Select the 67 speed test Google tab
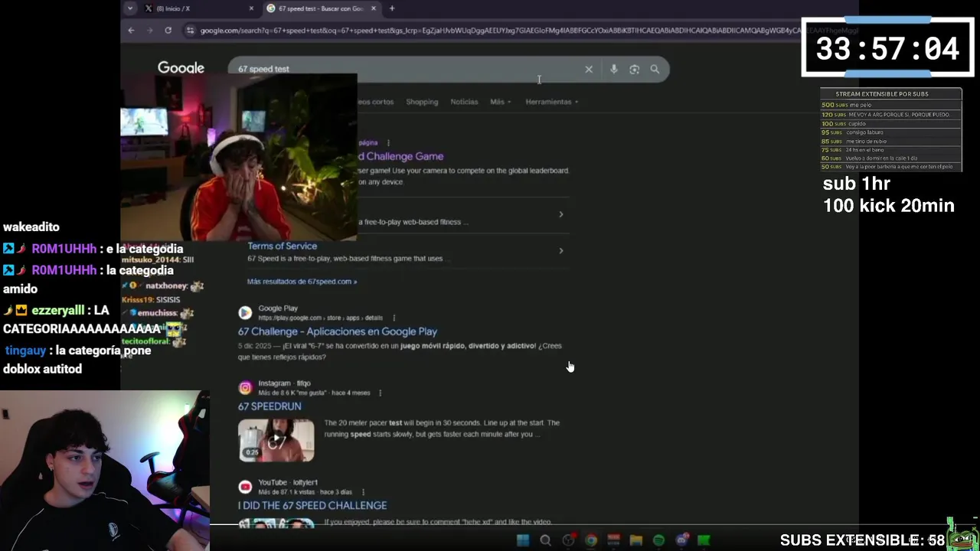 click(x=322, y=8)
